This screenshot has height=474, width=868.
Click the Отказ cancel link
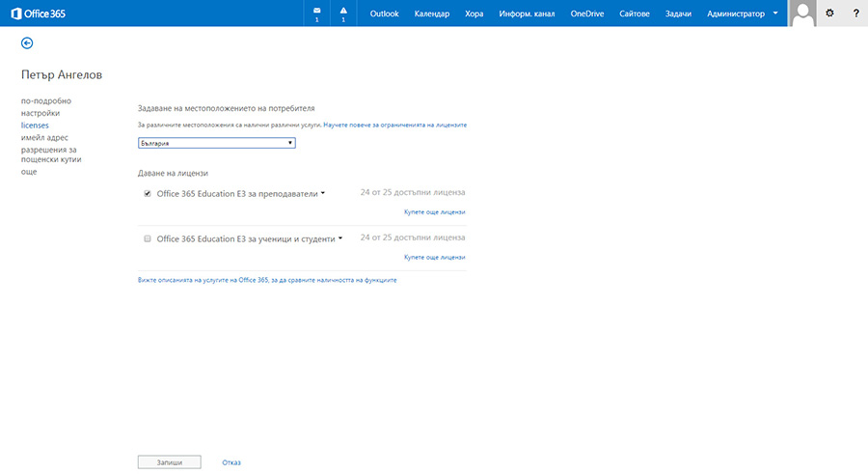(x=231, y=462)
